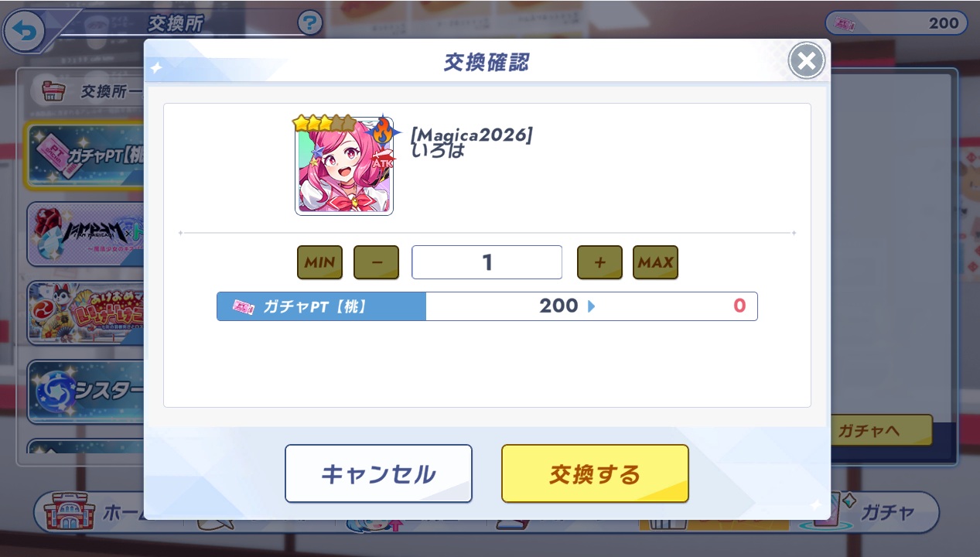Open the help question mark icon

pos(309,22)
